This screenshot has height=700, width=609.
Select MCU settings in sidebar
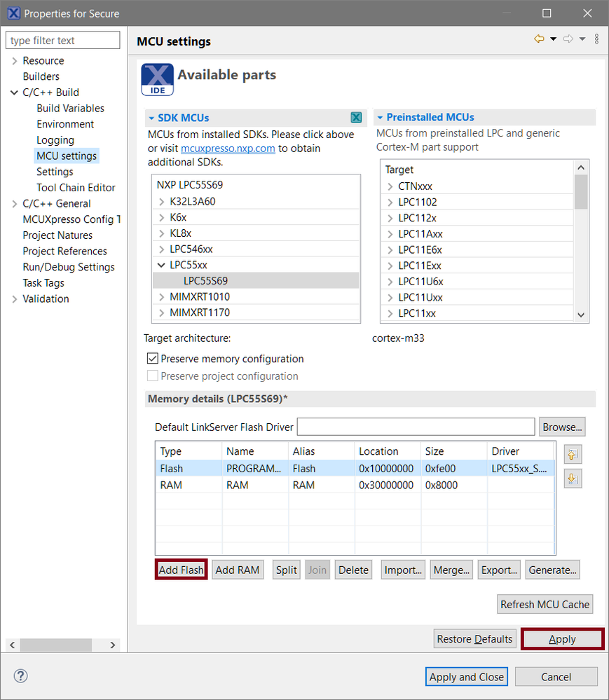point(67,156)
